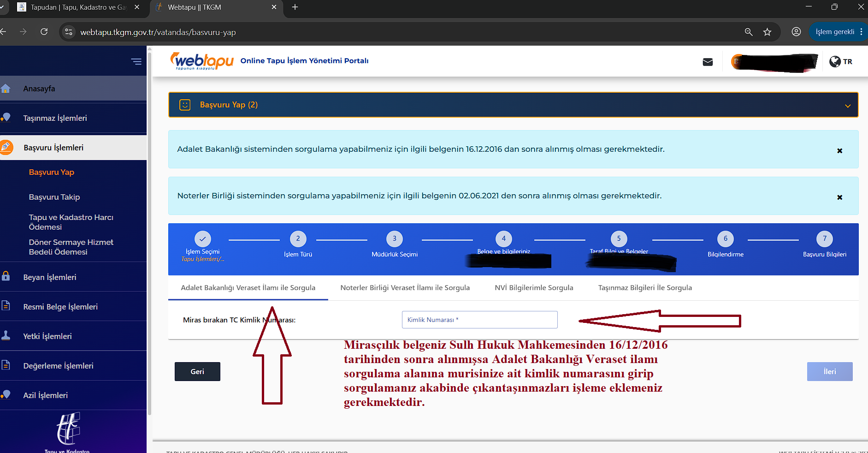Dismiss the Noterler Birliği info notice
The height and width of the screenshot is (453, 868).
(x=839, y=197)
